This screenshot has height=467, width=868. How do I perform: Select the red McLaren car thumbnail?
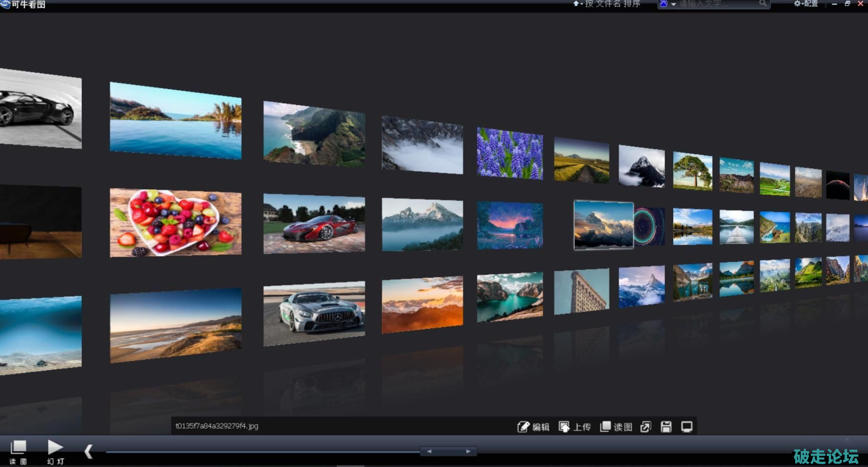314,223
